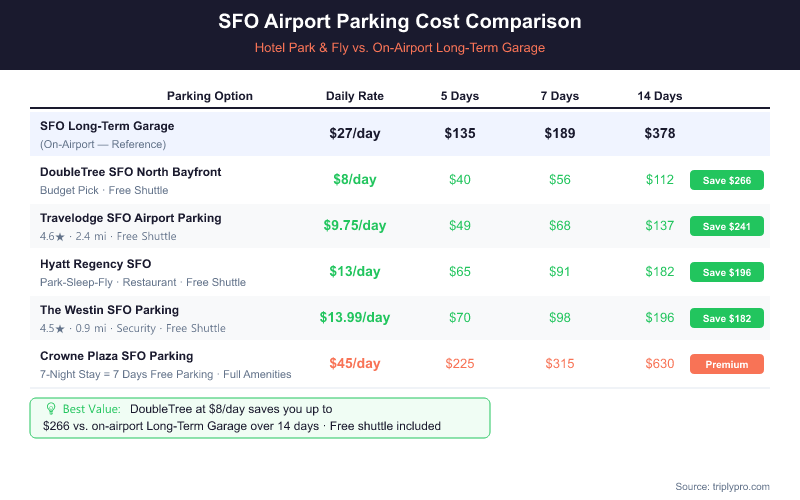This screenshot has width=800, height=500.
Task: Click the 7 Days column header
Action: [560, 96]
